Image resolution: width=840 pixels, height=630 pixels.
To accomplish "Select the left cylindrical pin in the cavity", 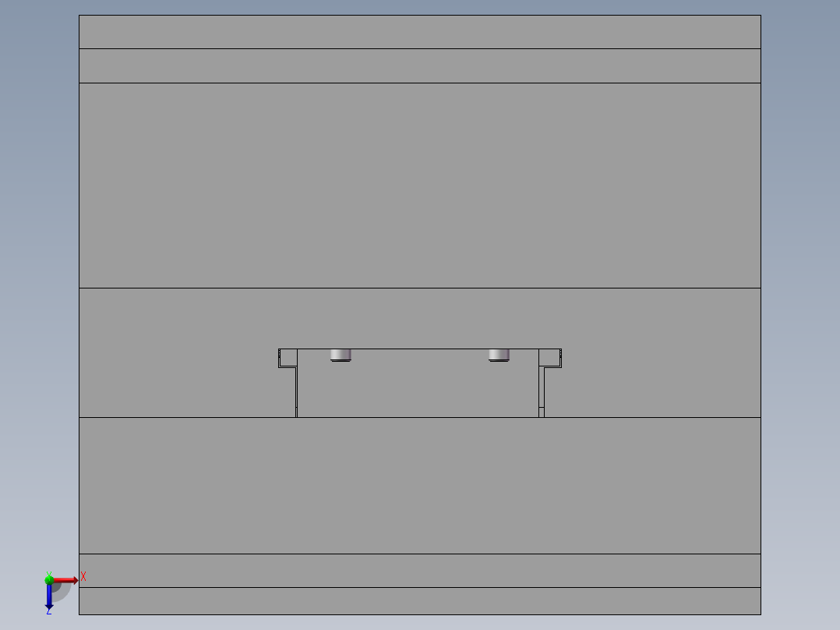I will tap(341, 355).
